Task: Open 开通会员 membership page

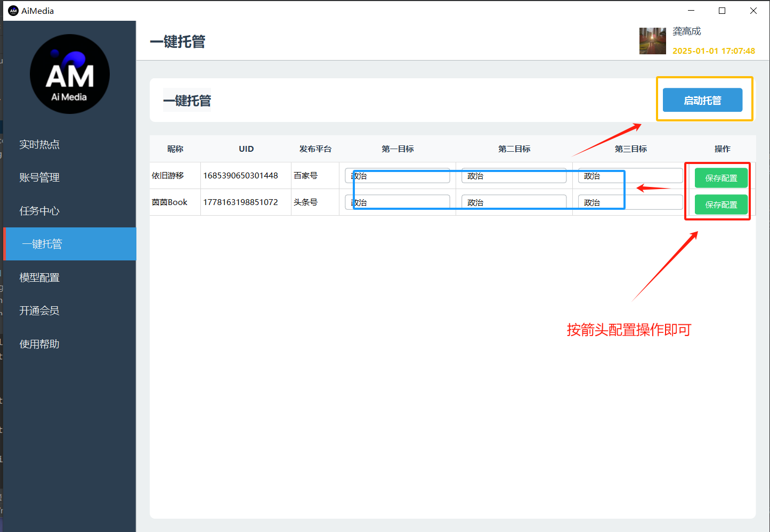Action: click(39, 310)
